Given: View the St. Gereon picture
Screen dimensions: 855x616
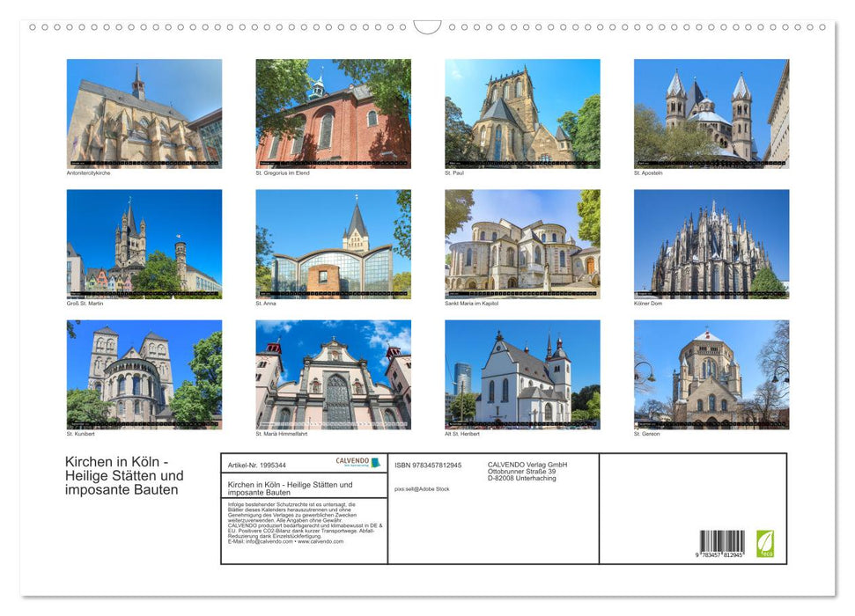Looking at the screenshot, I should [710, 374].
